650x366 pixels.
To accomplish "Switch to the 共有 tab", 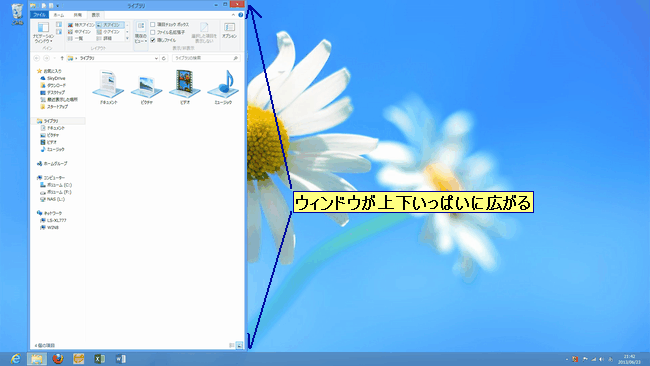I will (x=78, y=15).
